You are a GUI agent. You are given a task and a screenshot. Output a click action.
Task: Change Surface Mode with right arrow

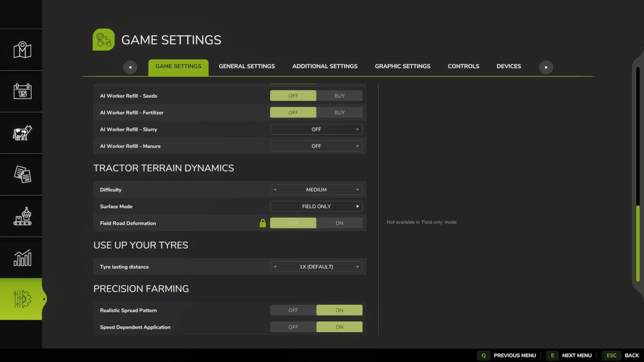point(357,207)
